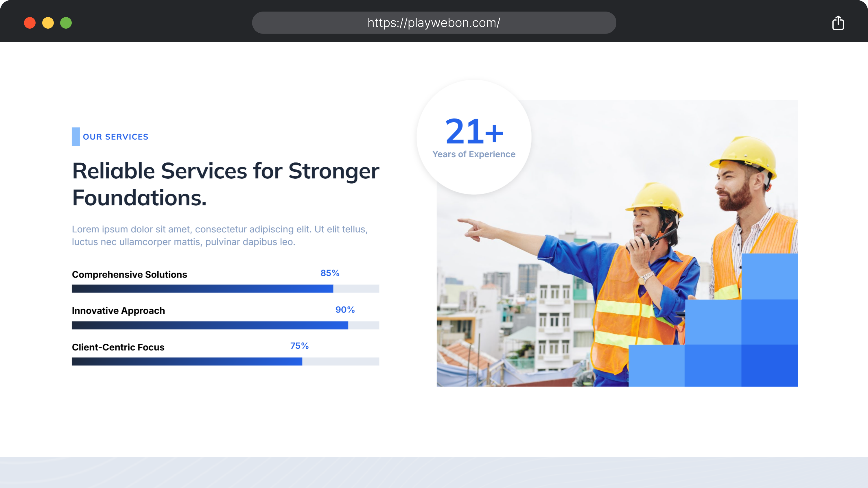Click the 21+ number in circle
Screen dimensions: 868x488
(x=474, y=131)
